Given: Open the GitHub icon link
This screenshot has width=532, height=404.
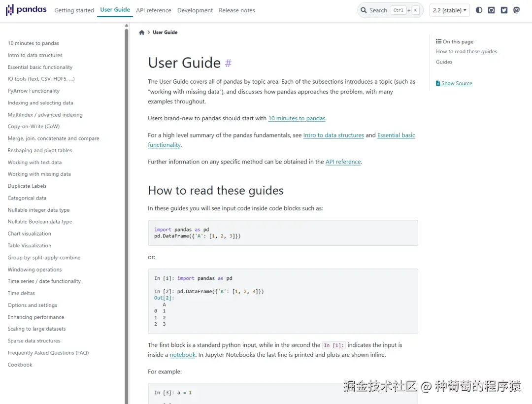Looking at the screenshot, I should 491,10.
